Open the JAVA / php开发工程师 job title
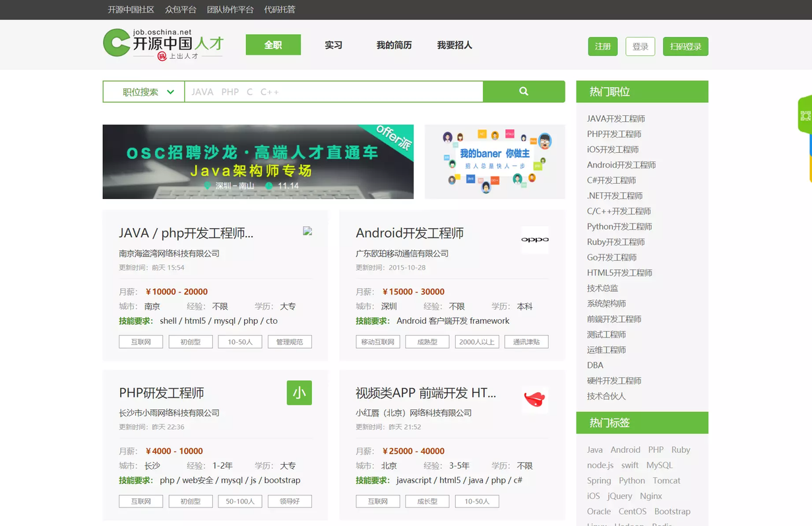This screenshot has height=526, width=812. tap(186, 233)
